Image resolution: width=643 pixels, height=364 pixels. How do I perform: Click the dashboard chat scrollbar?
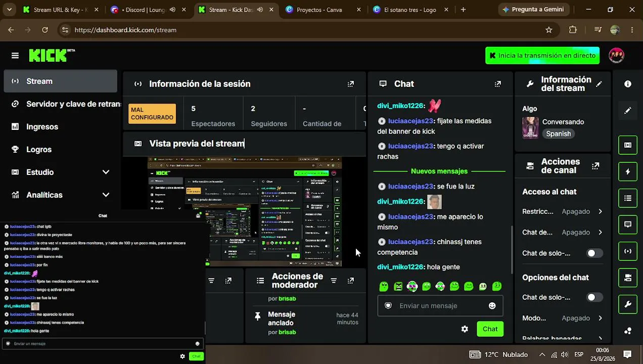512,249
